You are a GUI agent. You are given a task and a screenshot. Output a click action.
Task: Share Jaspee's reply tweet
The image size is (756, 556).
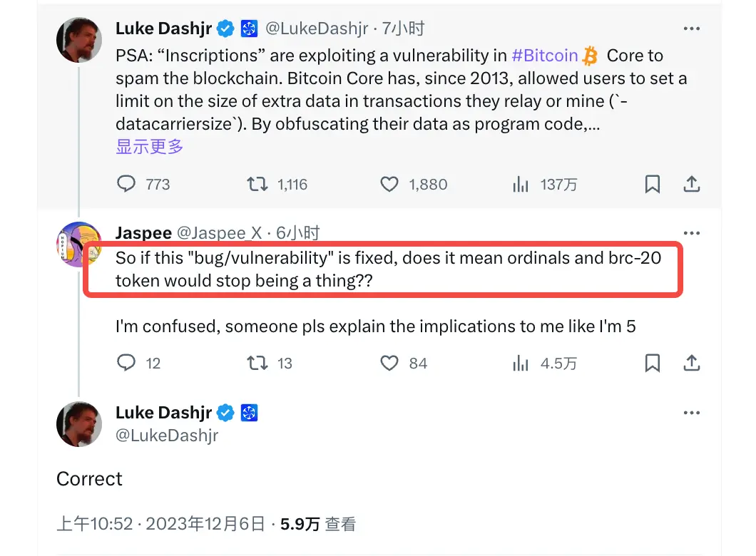coord(691,364)
